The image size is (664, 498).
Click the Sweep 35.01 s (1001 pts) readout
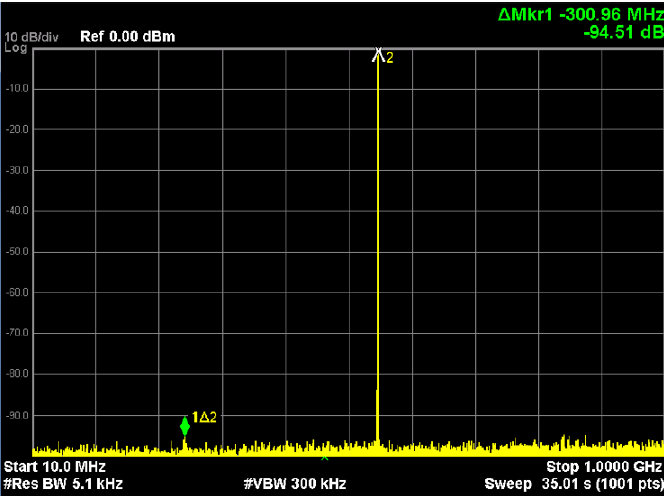pyautogui.click(x=574, y=484)
